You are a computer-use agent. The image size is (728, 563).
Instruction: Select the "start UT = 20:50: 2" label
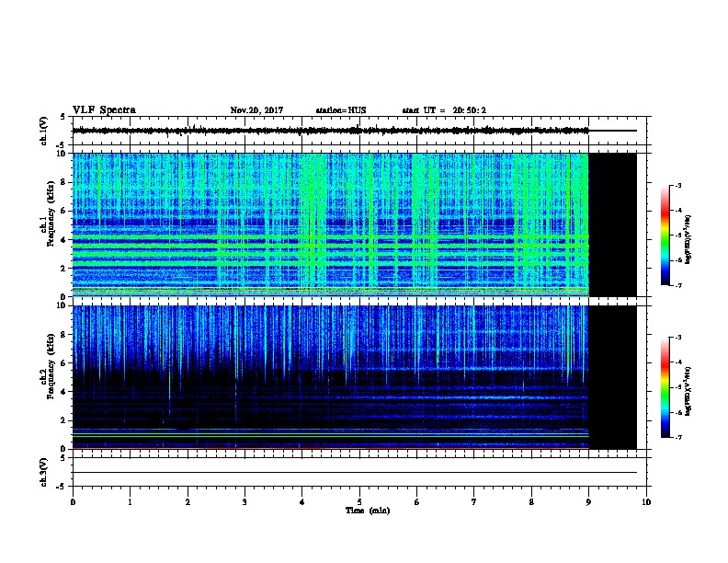pos(444,110)
